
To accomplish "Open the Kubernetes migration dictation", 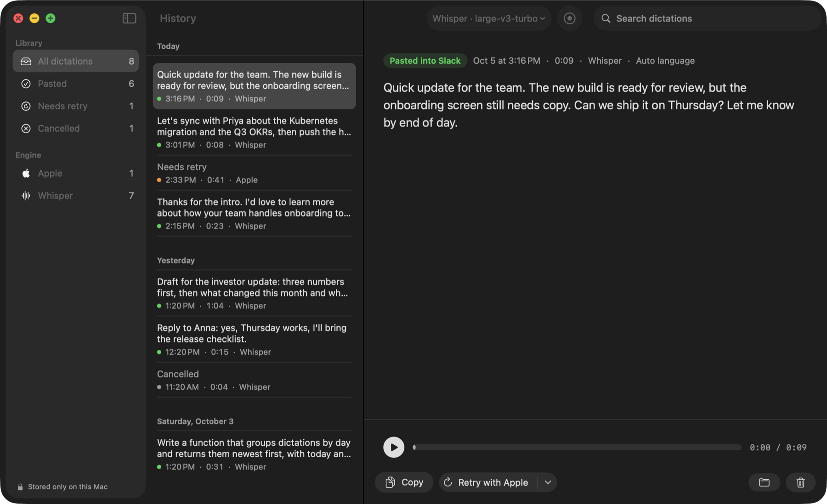I will [x=254, y=132].
